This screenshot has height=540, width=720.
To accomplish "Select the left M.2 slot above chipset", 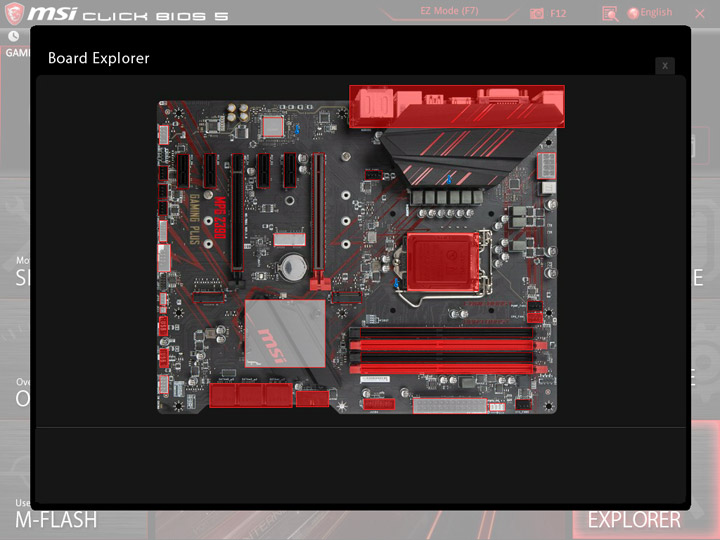I will pyautogui.click(x=208, y=298).
